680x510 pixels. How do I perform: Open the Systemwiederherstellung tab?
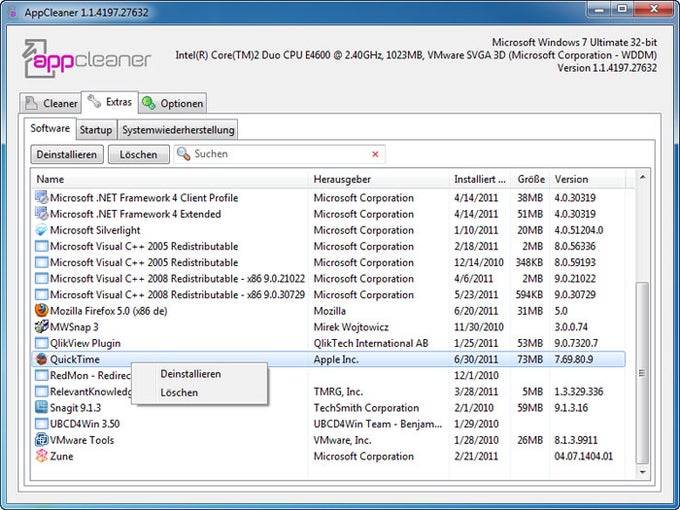point(178,130)
